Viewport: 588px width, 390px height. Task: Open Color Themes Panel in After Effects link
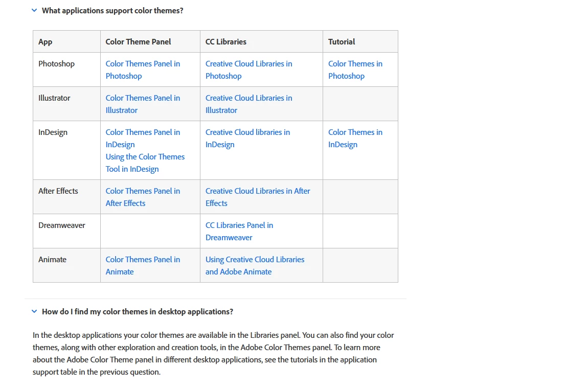(143, 197)
